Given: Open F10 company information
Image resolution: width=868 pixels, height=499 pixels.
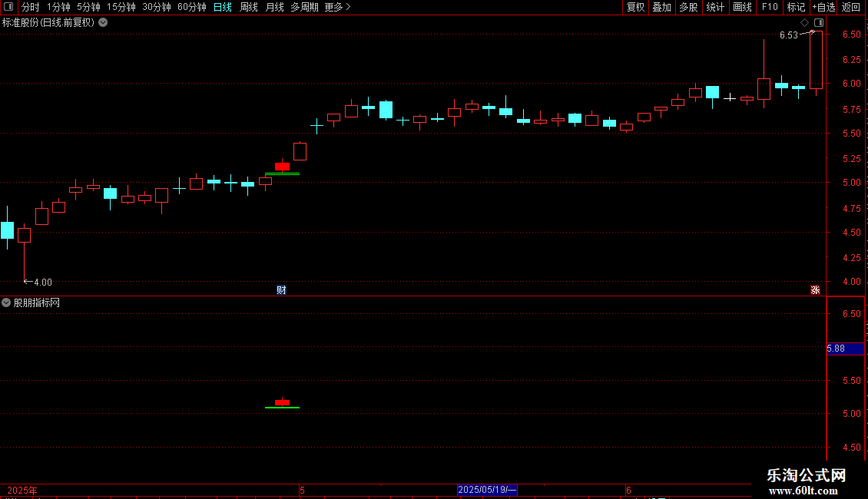Looking at the screenshot, I should 770,7.
